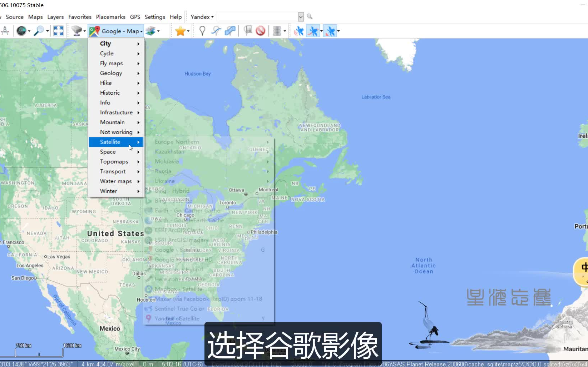The height and width of the screenshot is (367, 588).
Task: Open the Help menu
Action: [x=176, y=17]
